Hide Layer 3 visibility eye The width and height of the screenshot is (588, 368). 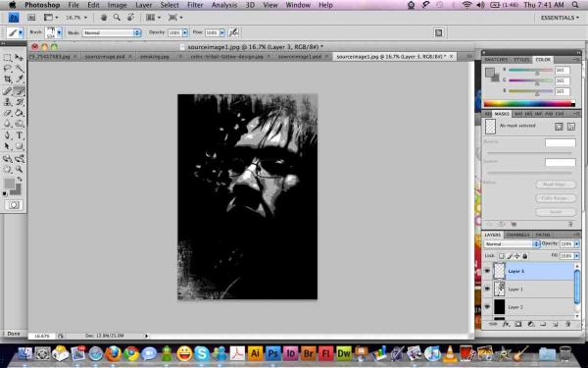coord(487,271)
